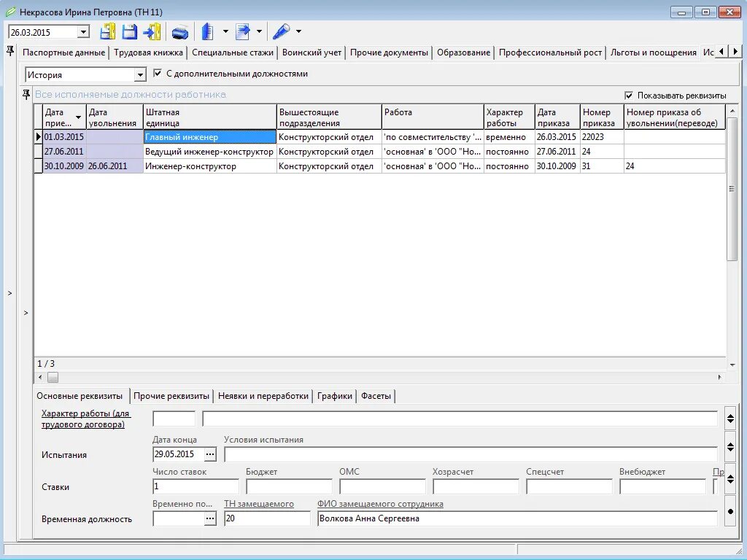This screenshot has height=560, width=747.
Task: Click the save-and-close icon with yellow folder
Action: [108, 32]
